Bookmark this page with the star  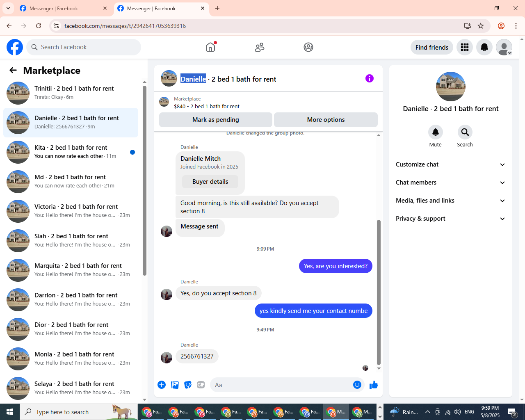pyautogui.click(x=481, y=26)
